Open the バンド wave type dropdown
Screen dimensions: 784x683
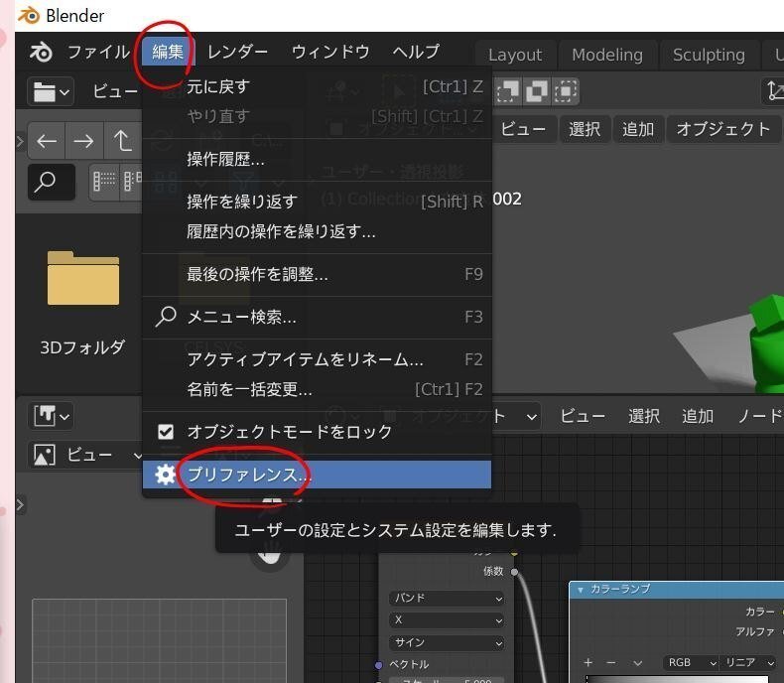point(447,598)
